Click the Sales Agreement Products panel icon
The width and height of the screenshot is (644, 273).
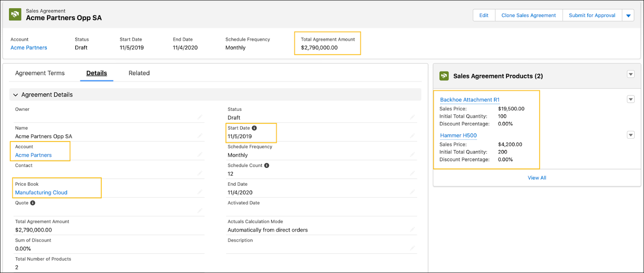(x=444, y=76)
